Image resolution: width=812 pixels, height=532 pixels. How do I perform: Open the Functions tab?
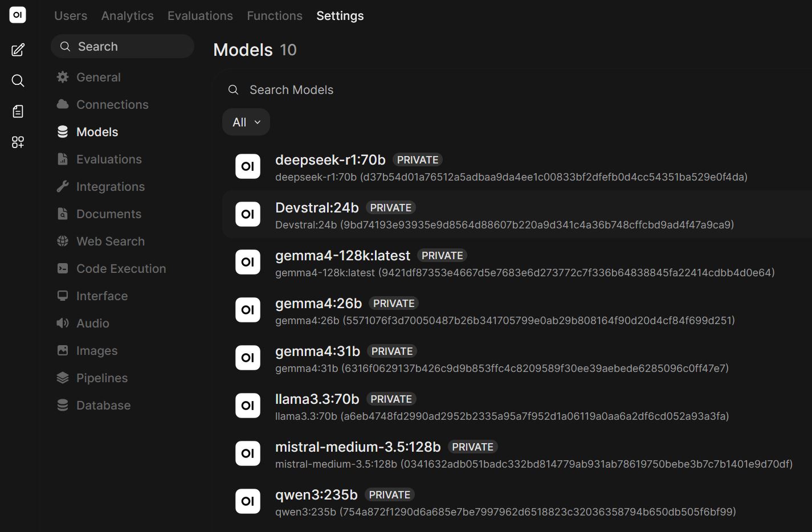(275, 16)
